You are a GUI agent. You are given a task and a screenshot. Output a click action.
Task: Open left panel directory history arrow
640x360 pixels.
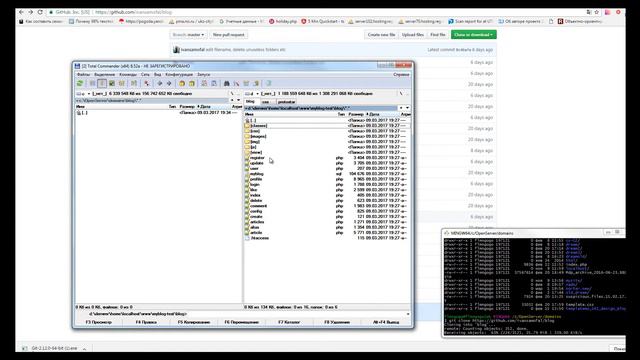(x=238, y=100)
